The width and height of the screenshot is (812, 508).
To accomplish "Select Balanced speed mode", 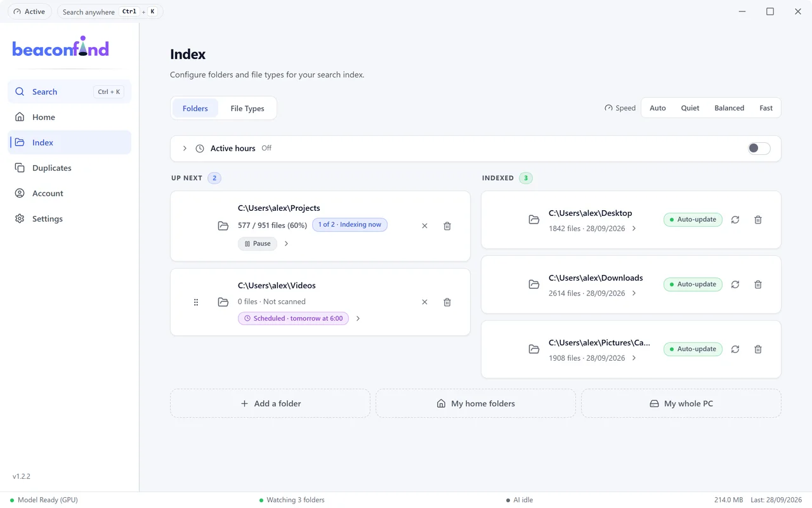I will coord(730,108).
